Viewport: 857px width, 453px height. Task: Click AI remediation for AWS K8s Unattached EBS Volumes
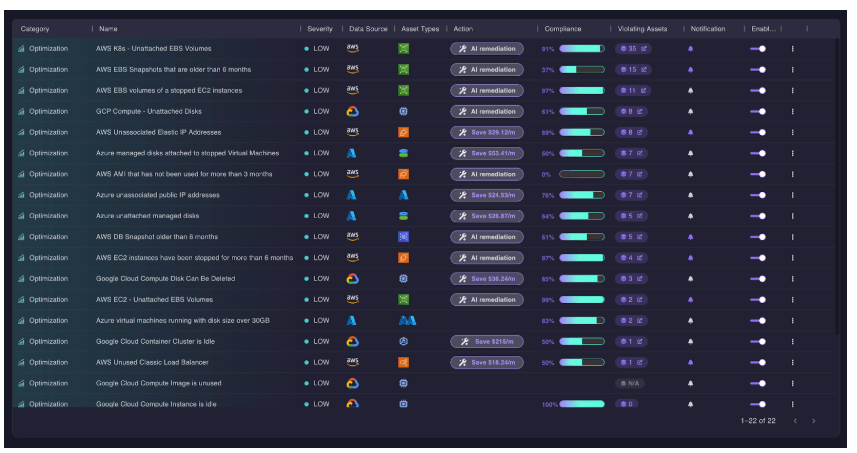point(486,49)
